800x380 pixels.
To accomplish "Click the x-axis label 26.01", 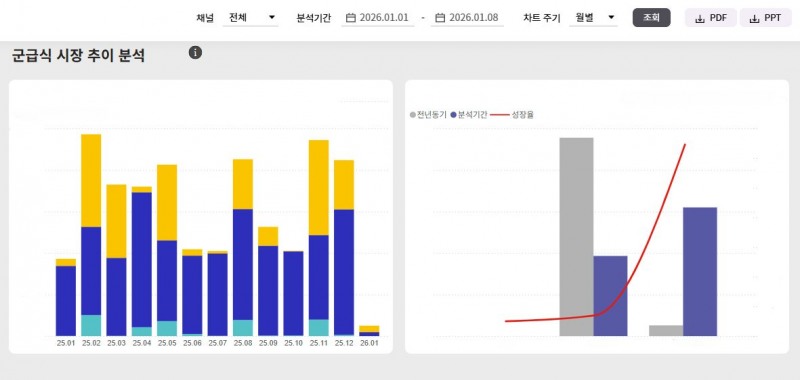I will coord(369,343).
